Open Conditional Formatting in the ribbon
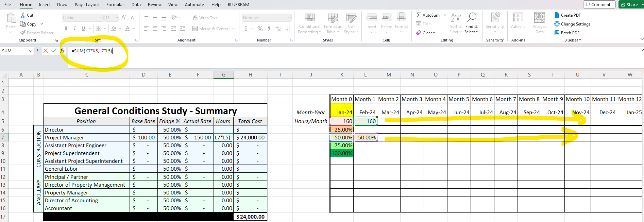Screen dimensions: 644x222 click(x=309, y=23)
